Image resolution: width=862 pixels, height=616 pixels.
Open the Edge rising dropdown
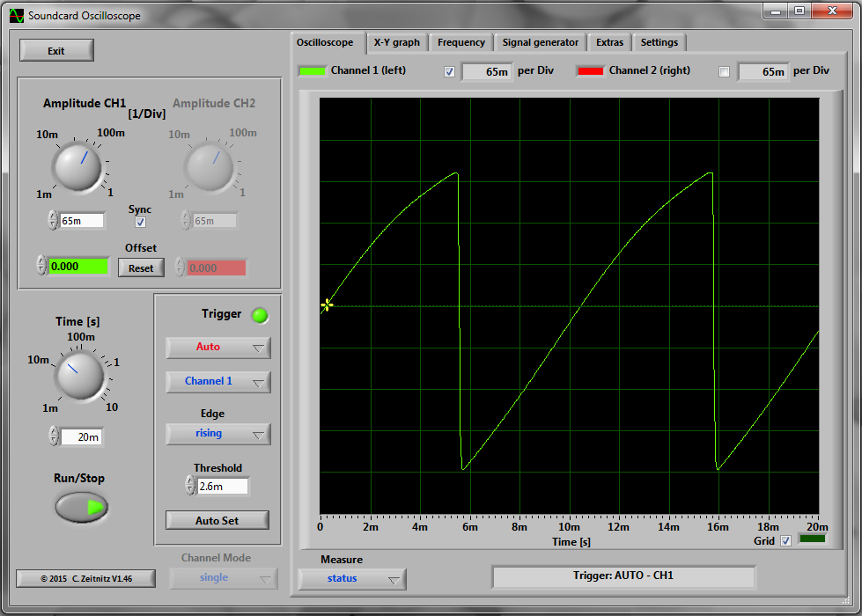tap(217, 434)
